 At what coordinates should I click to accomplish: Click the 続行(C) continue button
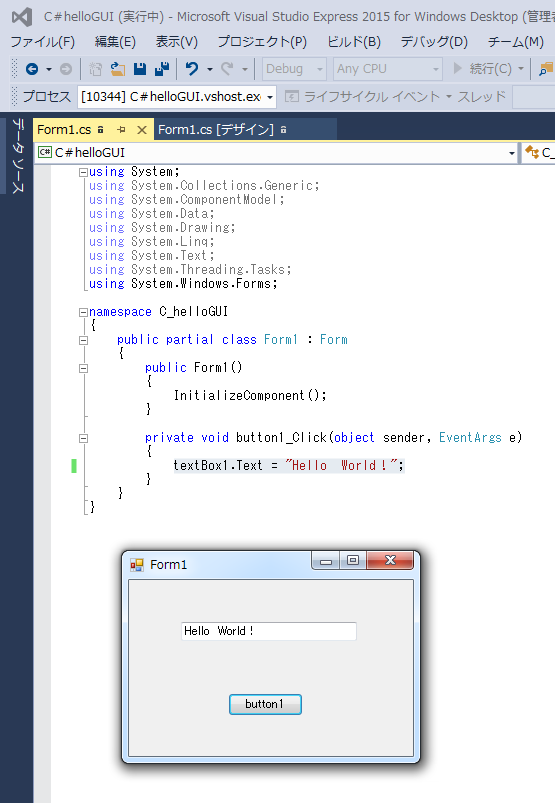pos(482,68)
